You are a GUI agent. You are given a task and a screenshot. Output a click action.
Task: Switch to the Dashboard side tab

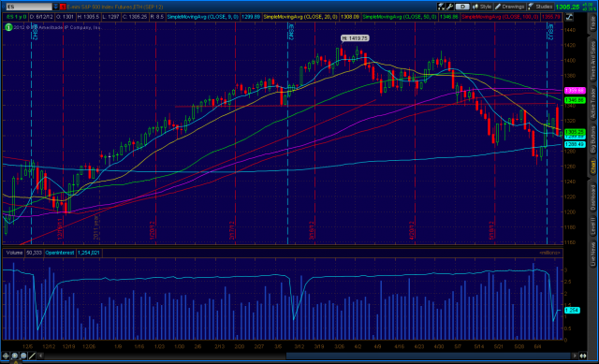[x=592, y=198]
